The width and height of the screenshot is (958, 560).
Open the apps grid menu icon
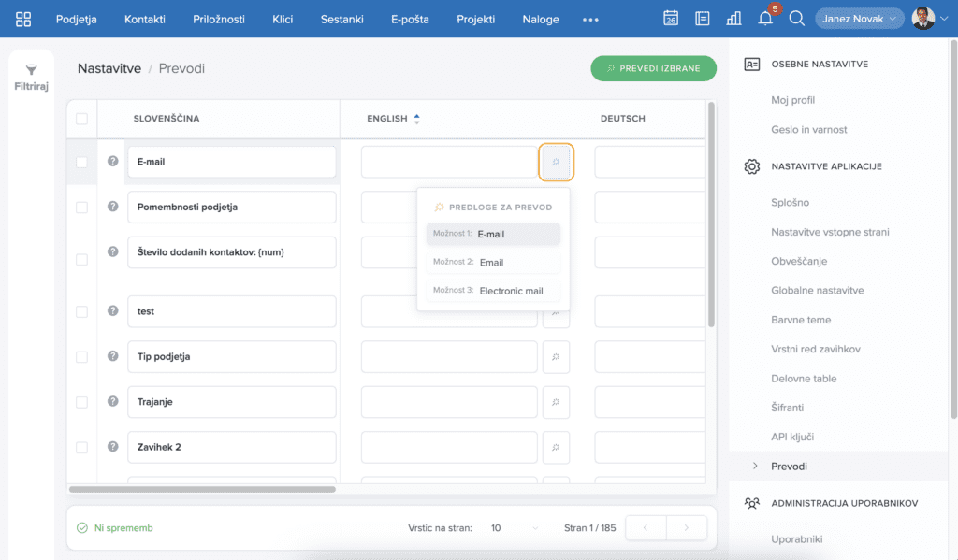click(x=23, y=19)
